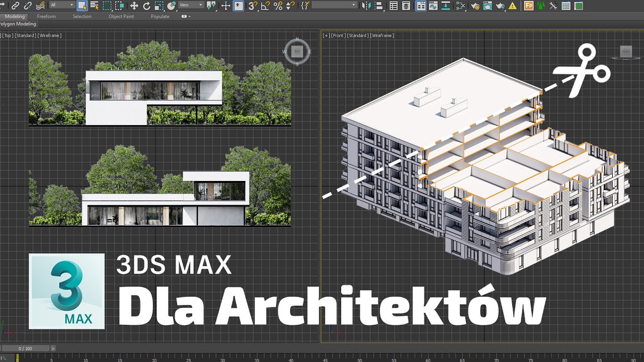Open the Curve Editor
Viewport: 644px width, 362px height.
(433, 6)
